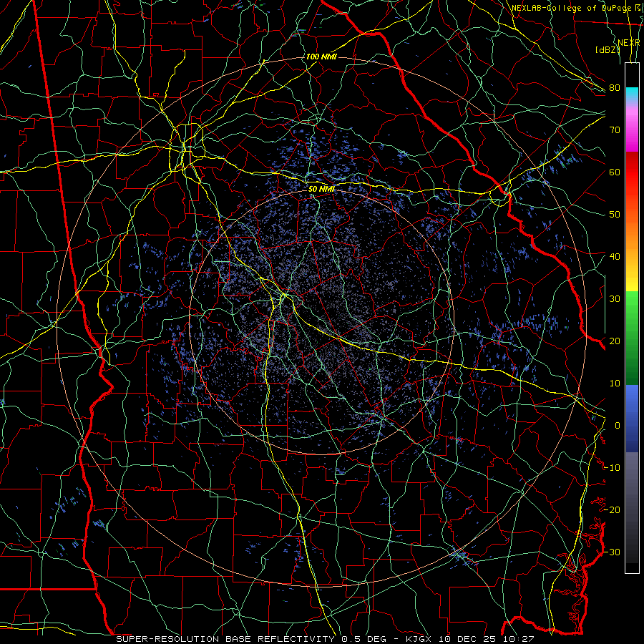The height and width of the screenshot is (644, 644).
Task: Click the 0.5 DEG elevation text in the footer
Action: (364, 639)
